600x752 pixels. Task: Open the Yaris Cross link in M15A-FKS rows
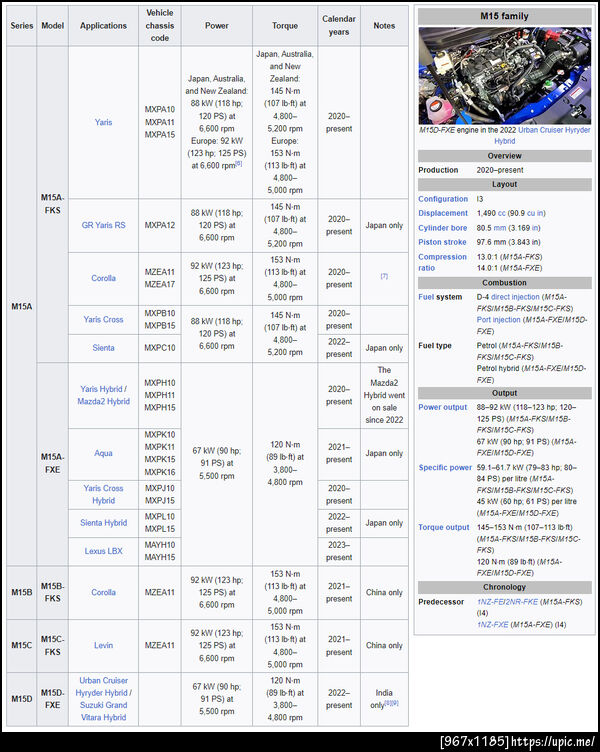(x=103, y=319)
